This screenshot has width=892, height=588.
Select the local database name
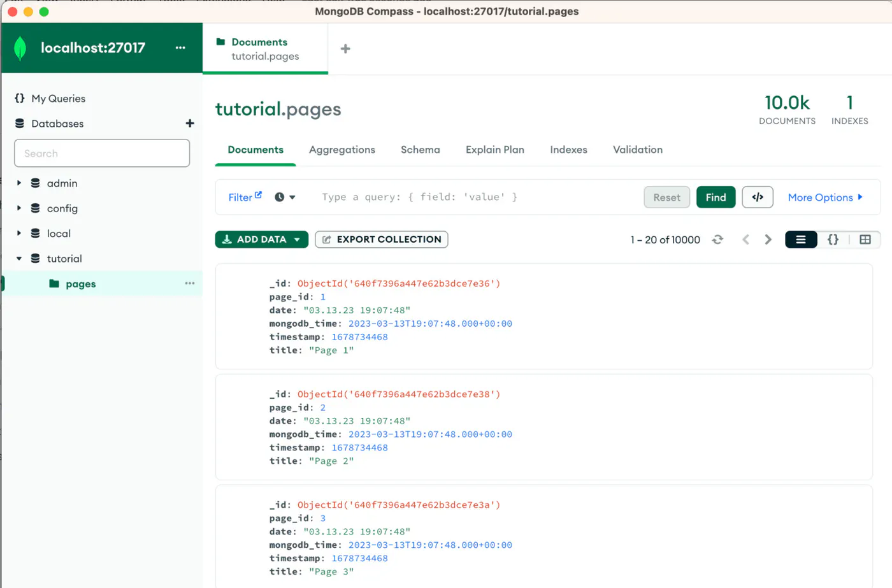pos(59,233)
